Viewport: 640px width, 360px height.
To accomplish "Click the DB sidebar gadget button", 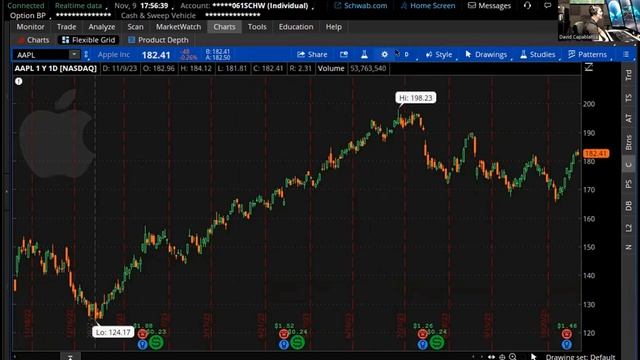I will tap(629, 206).
